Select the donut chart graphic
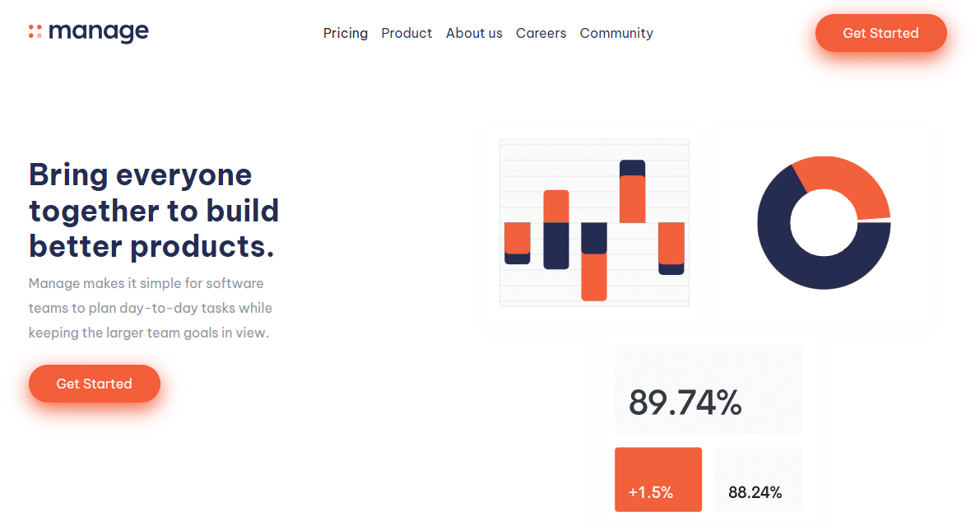This screenshot has height=526, width=980. 824,222
